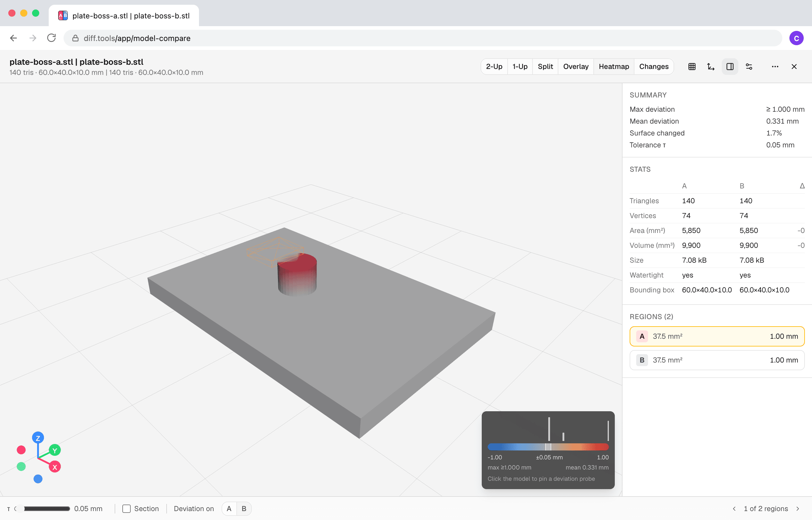This screenshot has width=812, height=520.
Task: Click the red boss cylinder on model
Action: tap(297, 275)
